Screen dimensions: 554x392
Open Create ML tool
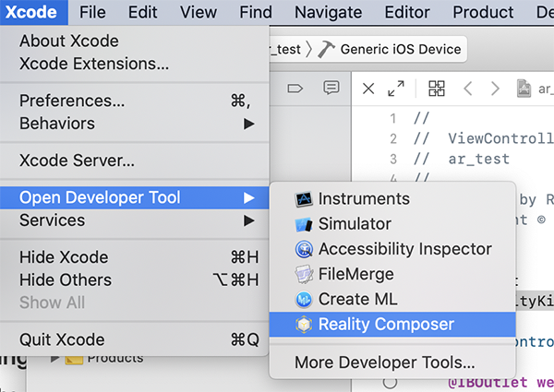point(356,300)
